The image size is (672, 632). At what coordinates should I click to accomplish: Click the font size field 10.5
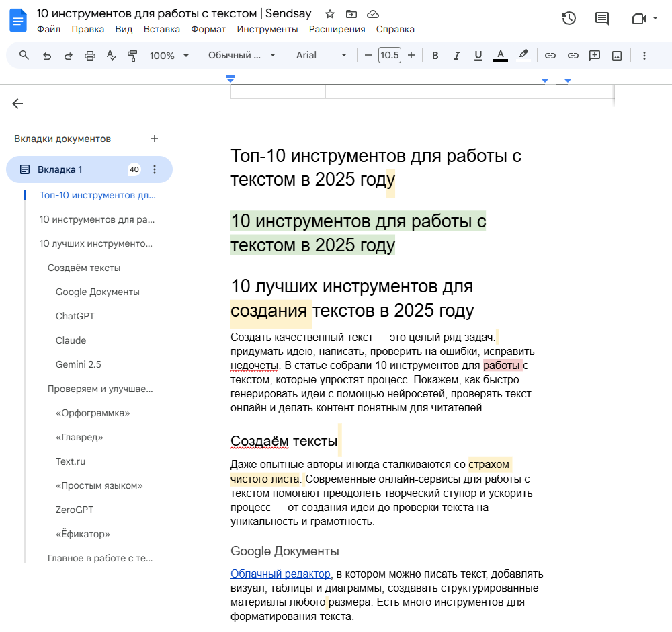coord(390,55)
